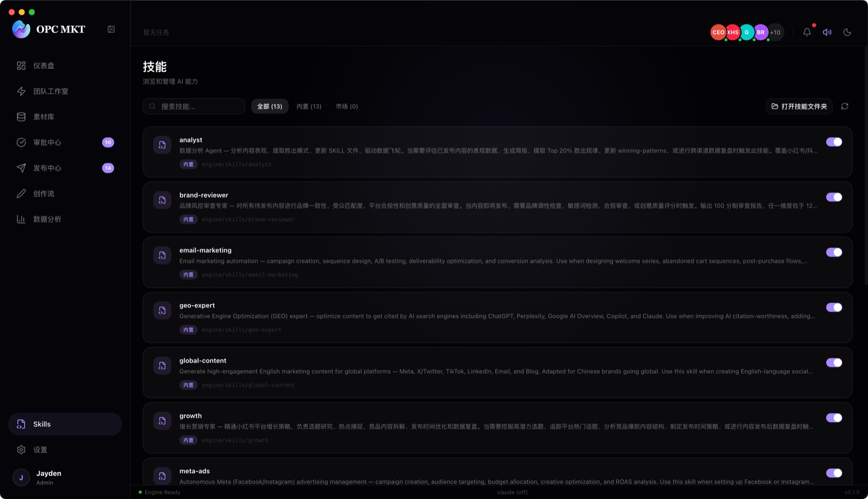Click the OPC MKT logo
The width and height of the screenshot is (868, 499).
49,29
